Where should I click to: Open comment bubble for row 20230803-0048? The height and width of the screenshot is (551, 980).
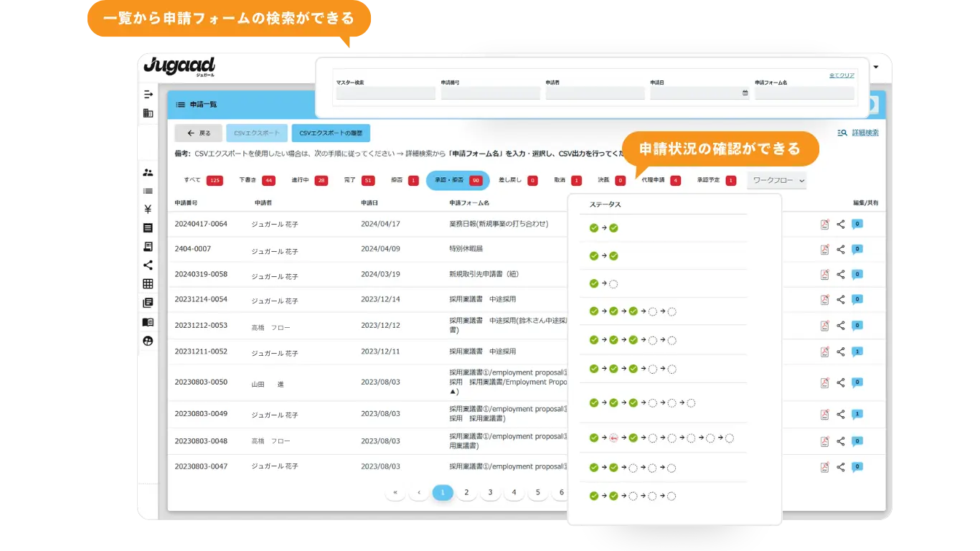click(x=857, y=441)
